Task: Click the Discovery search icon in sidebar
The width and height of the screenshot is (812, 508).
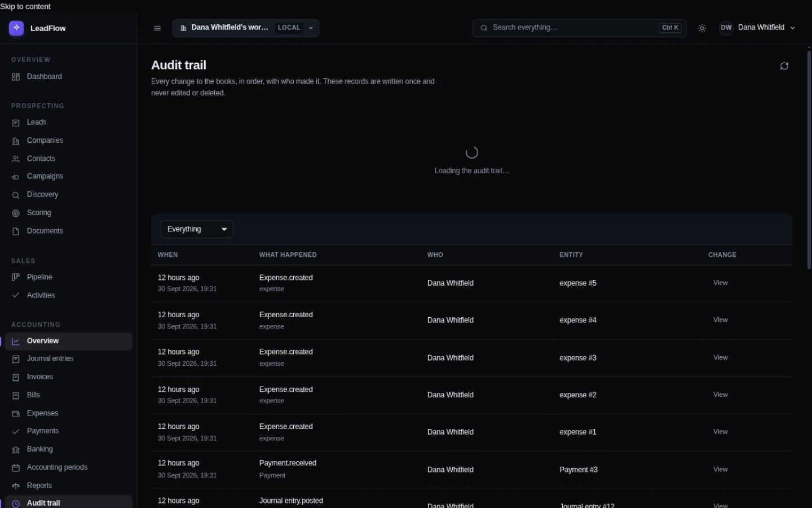Action: [16, 195]
